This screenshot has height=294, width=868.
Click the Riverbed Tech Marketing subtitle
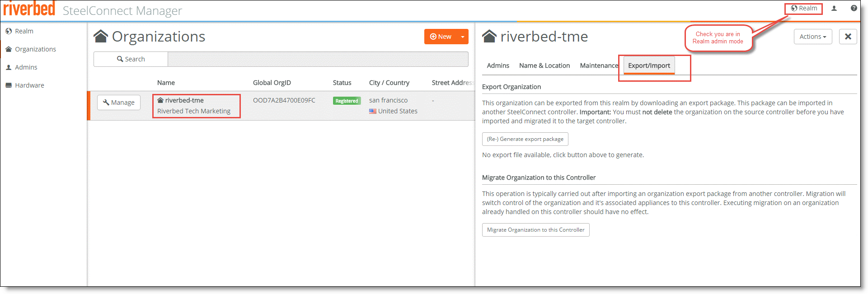[x=194, y=111]
